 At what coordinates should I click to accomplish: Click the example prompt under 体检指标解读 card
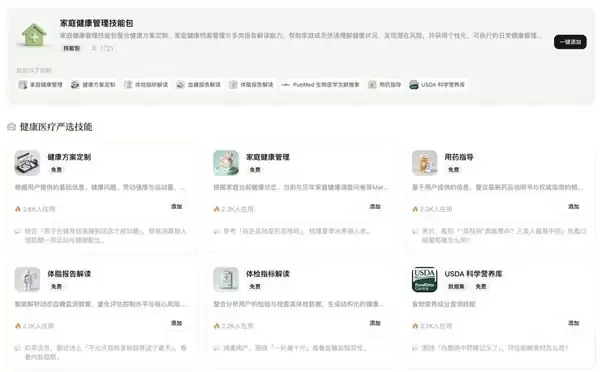pyautogui.click(x=295, y=348)
